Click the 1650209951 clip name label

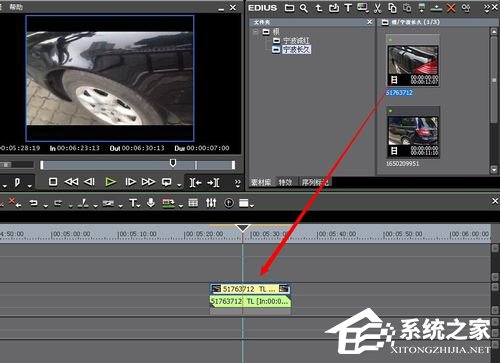coord(402,164)
